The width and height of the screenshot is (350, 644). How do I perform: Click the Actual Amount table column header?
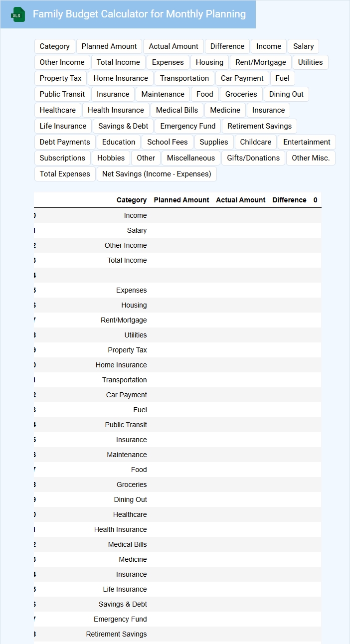pos(240,200)
